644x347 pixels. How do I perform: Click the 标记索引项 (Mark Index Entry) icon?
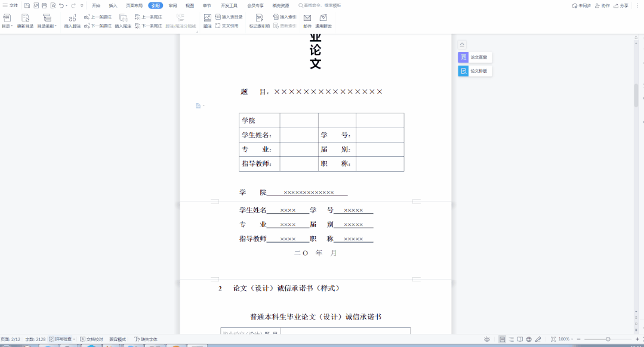(259, 18)
